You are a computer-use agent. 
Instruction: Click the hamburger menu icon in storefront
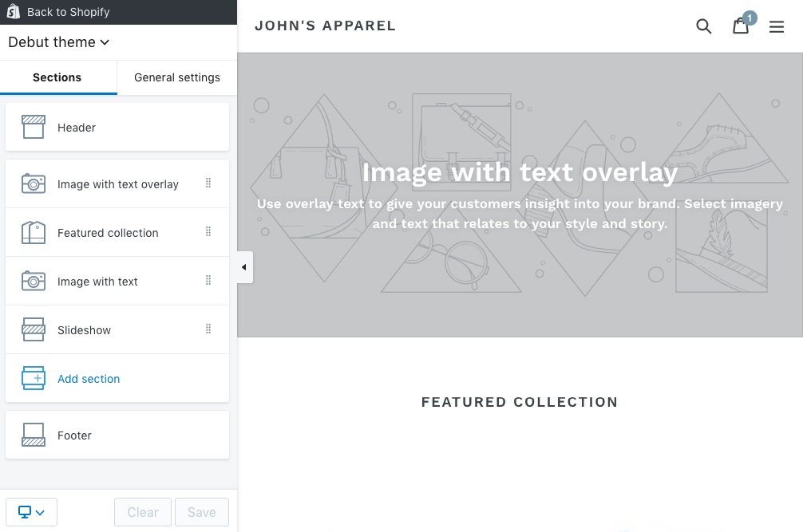pos(776,26)
